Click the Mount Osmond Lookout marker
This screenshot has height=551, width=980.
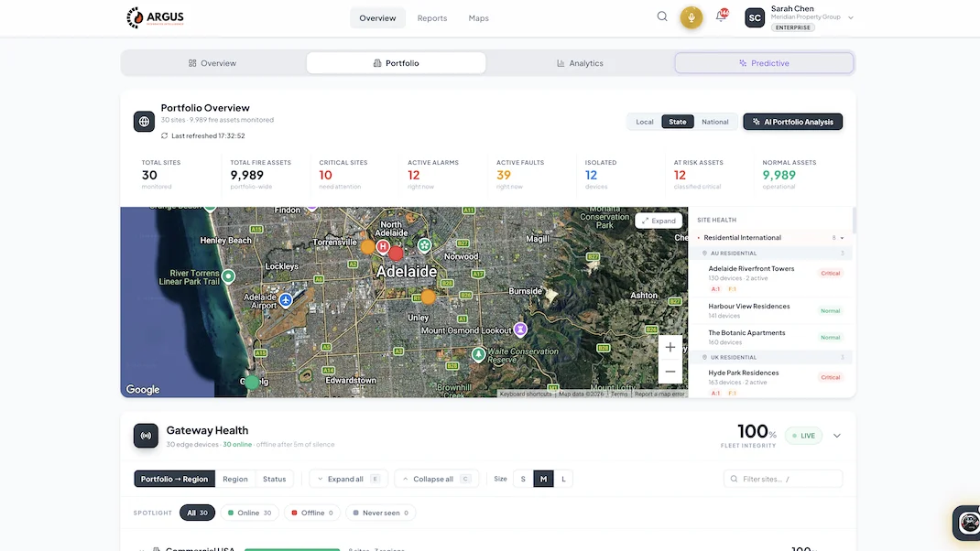tap(520, 329)
